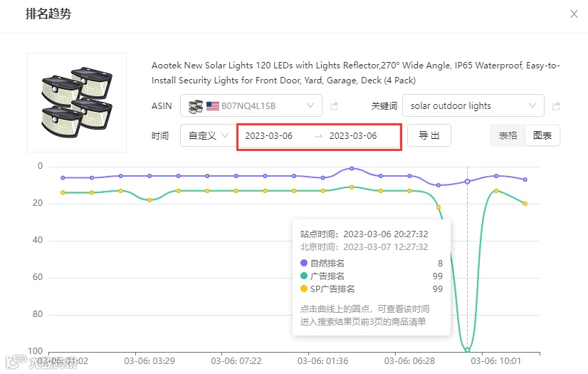The height and width of the screenshot is (374, 588).
Task: Click the last purple natural rank point
Action: 525,180
